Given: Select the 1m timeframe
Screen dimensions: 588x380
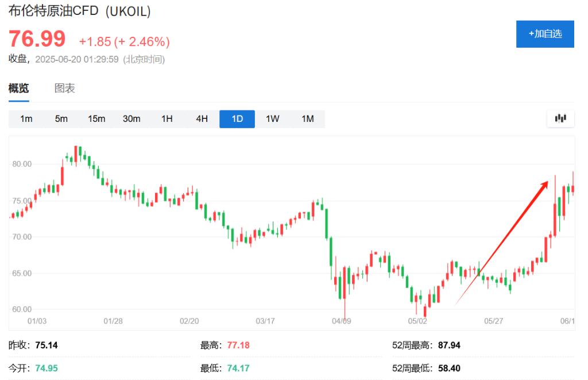Looking at the screenshot, I should [x=26, y=119].
